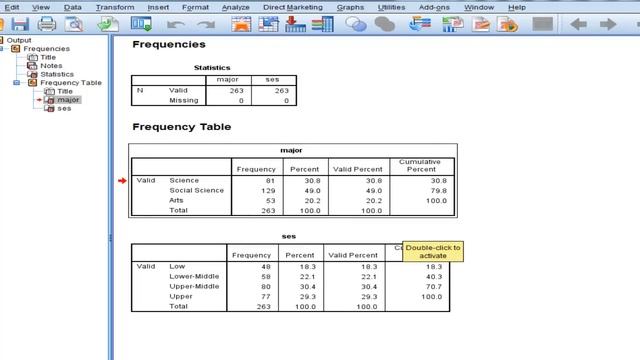
Task: Open the Data menu
Action: point(73,7)
